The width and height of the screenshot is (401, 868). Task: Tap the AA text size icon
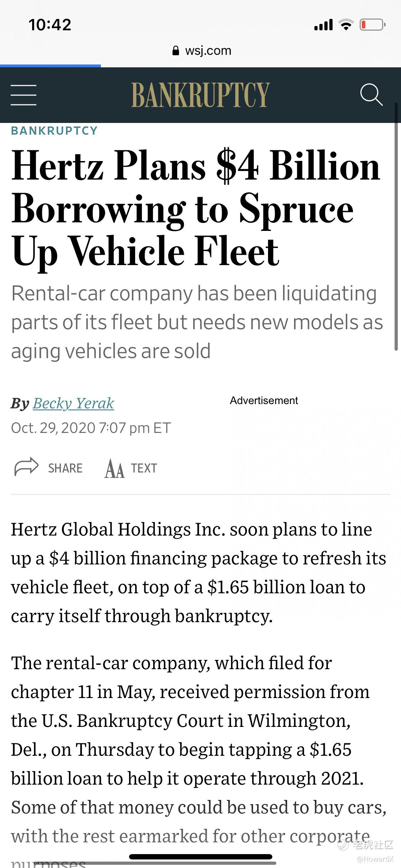tap(114, 468)
